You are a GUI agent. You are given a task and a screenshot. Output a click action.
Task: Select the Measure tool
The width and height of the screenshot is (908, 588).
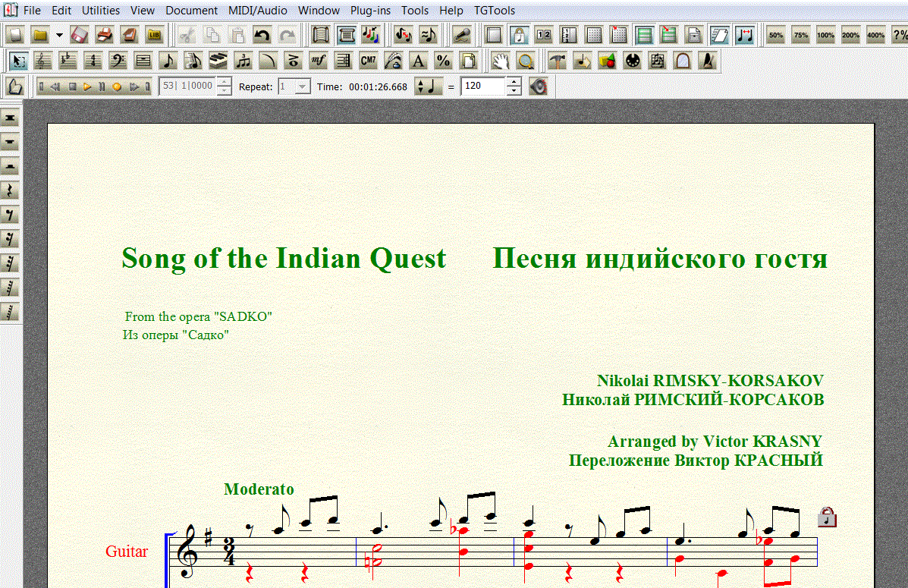point(143,61)
